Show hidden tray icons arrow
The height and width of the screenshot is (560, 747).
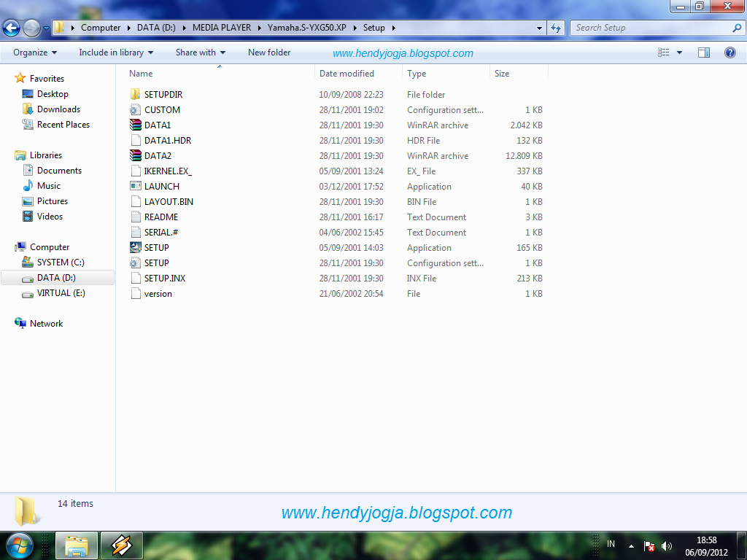coord(631,546)
